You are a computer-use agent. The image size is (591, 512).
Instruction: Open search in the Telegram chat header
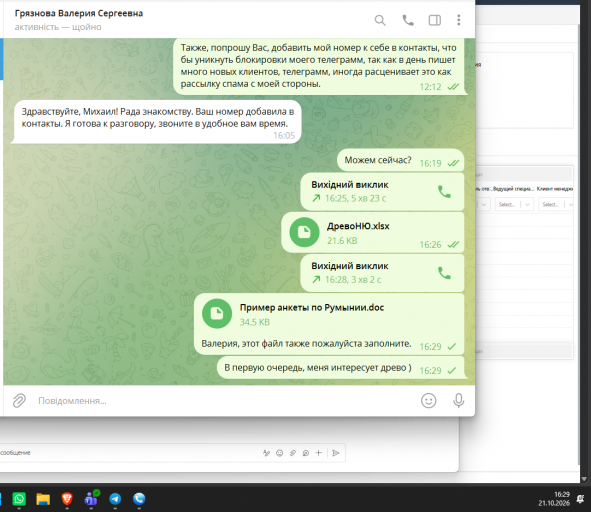click(x=380, y=20)
